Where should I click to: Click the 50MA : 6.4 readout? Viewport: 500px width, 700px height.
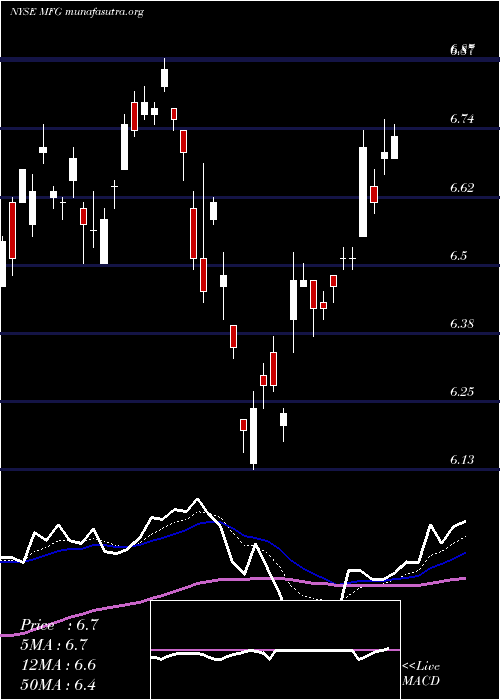pyautogui.click(x=58, y=685)
